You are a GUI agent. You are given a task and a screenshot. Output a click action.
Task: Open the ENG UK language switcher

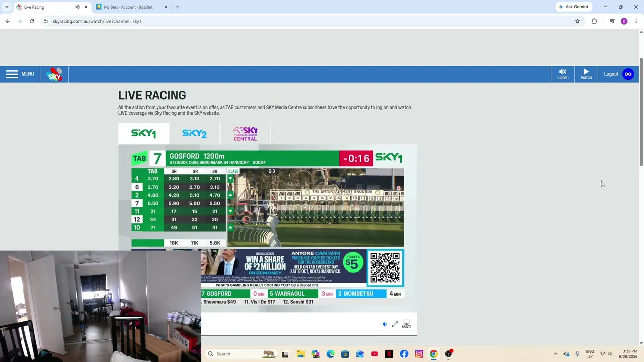click(590, 354)
